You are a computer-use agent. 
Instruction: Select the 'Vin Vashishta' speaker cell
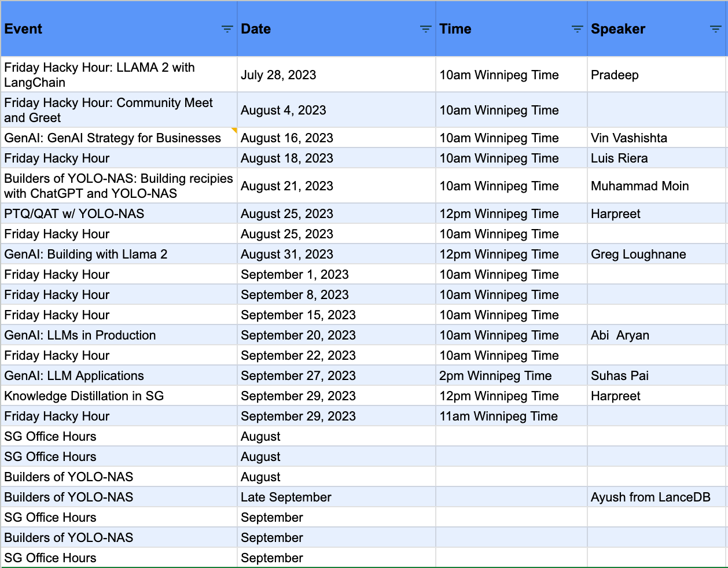click(657, 138)
